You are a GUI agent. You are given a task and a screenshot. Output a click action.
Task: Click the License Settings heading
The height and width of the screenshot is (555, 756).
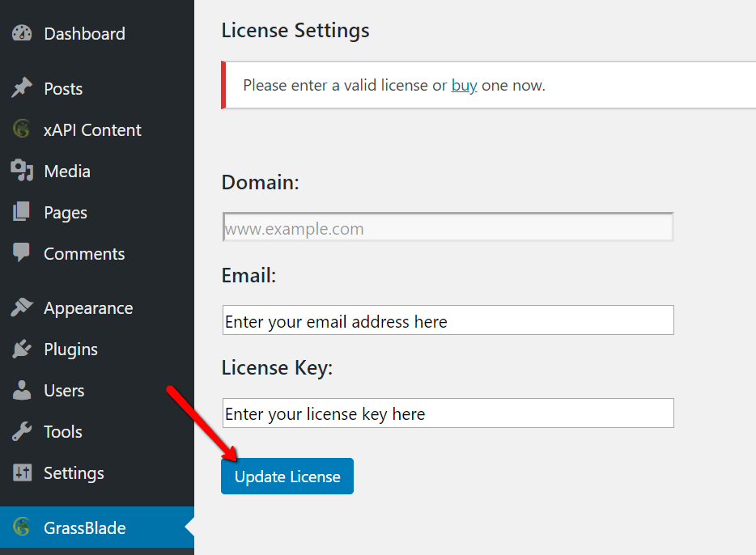(295, 31)
